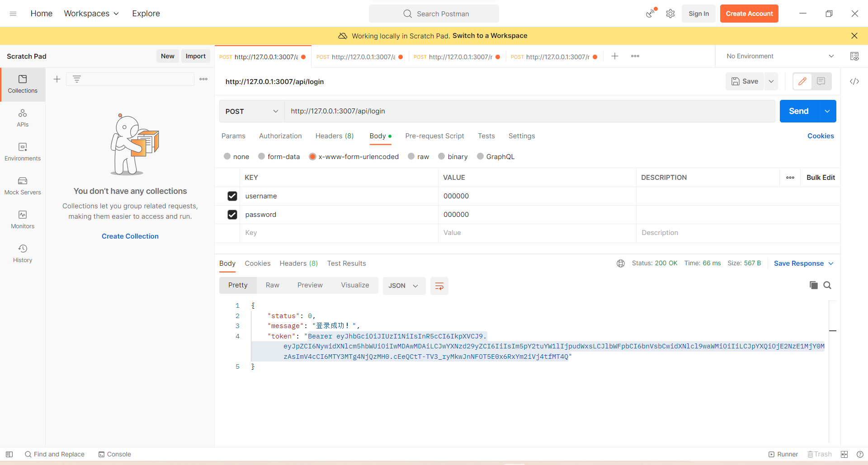Uncheck the username parameter row
Image resolution: width=868 pixels, height=465 pixels.
(232, 196)
